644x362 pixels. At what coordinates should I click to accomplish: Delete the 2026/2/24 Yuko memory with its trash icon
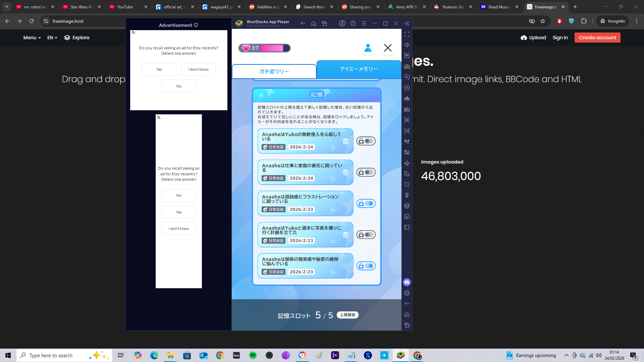tap(345, 141)
